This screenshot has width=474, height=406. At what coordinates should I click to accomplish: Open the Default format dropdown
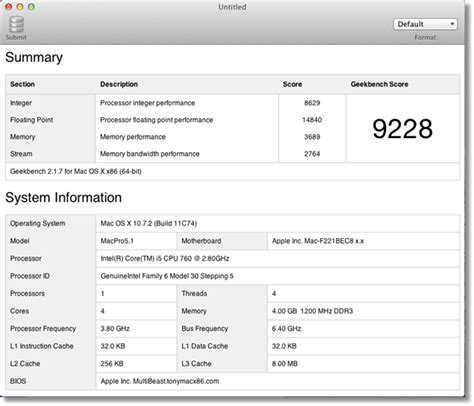tap(425, 24)
